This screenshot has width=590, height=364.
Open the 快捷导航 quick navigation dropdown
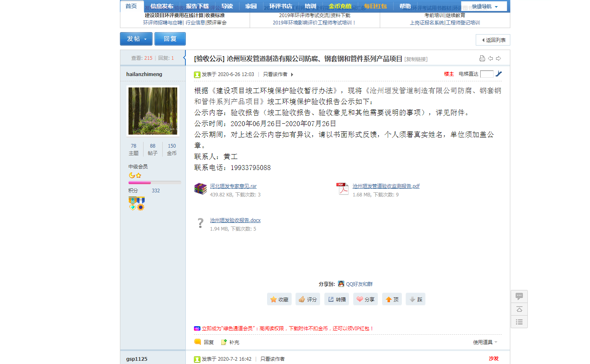484,7
